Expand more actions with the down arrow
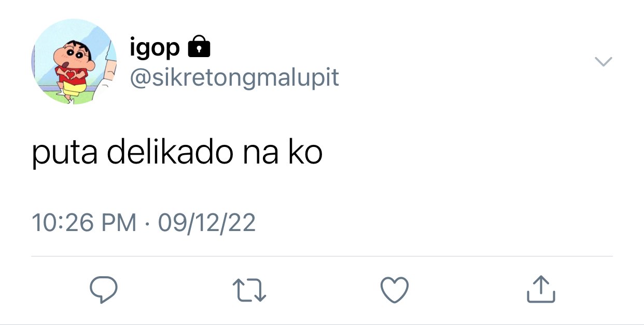Viewport: 644px width, 325px height. click(603, 62)
